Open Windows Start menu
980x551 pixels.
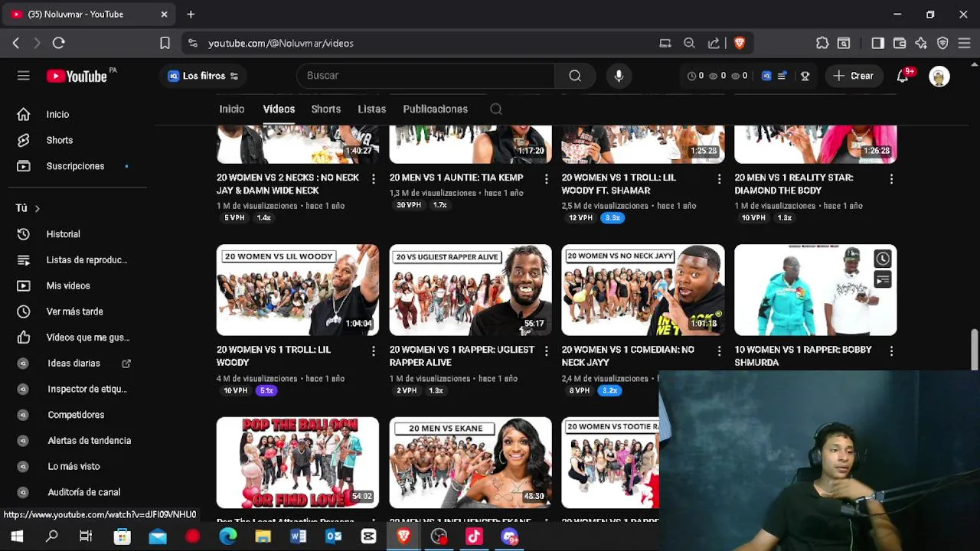17,536
